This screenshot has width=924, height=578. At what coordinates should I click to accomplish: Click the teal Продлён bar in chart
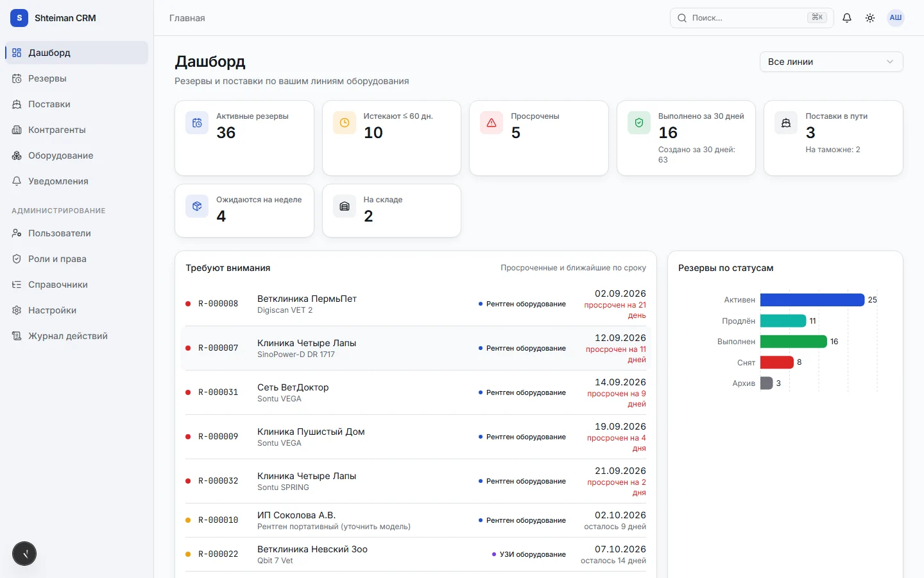tap(783, 320)
